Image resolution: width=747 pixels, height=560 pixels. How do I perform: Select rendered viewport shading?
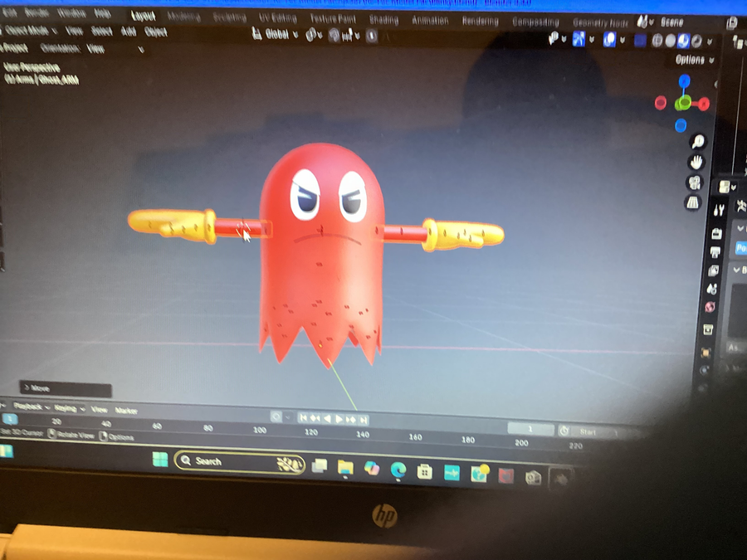[x=696, y=42]
